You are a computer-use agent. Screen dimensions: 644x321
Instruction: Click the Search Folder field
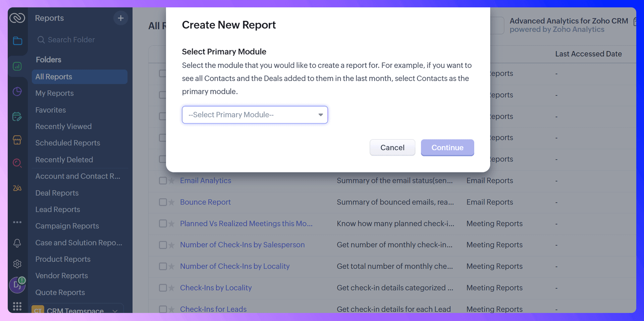pyautogui.click(x=80, y=40)
